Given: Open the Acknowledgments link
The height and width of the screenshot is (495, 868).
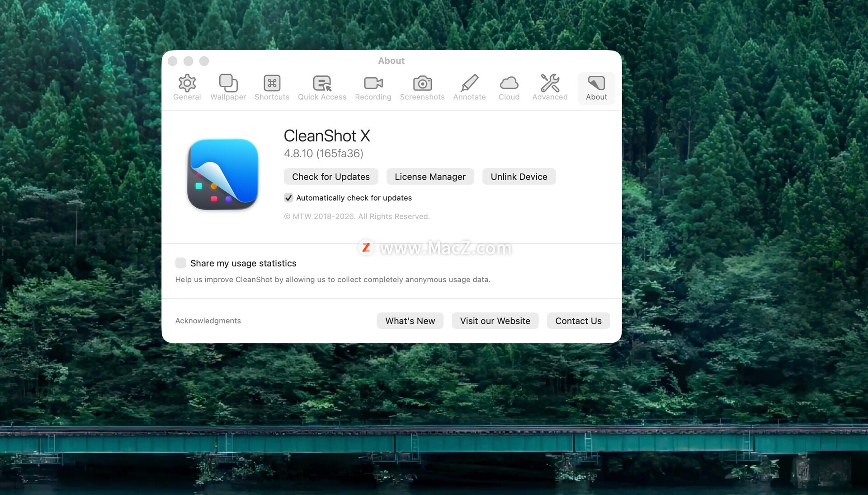Looking at the screenshot, I should tap(208, 321).
